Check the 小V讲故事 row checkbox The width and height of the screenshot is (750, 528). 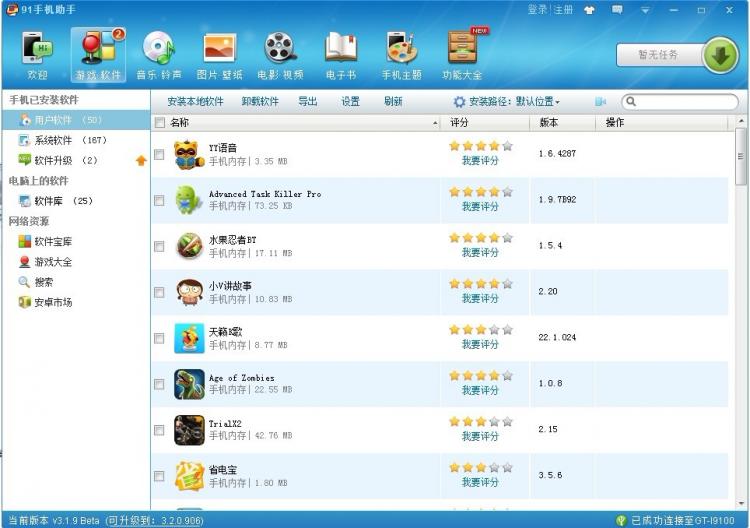pyautogui.click(x=159, y=292)
